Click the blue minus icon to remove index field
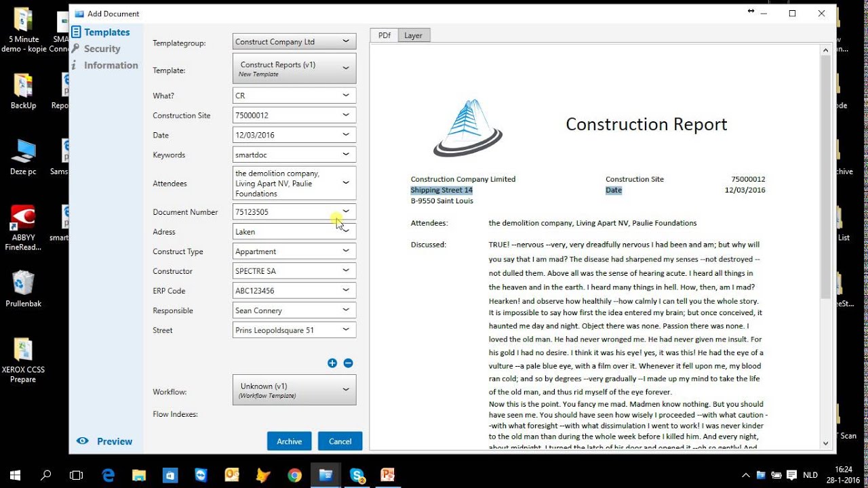The height and width of the screenshot is (488, 868). point(348,363)
